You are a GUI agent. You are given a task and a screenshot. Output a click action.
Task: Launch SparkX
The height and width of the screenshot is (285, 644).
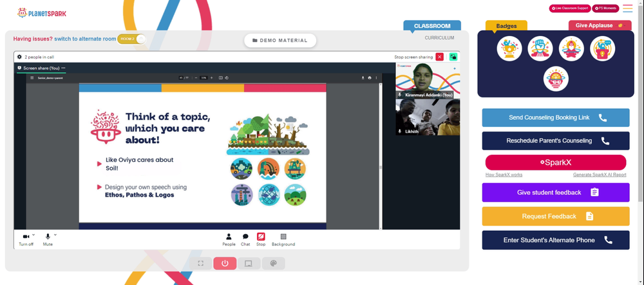[556, 162]
